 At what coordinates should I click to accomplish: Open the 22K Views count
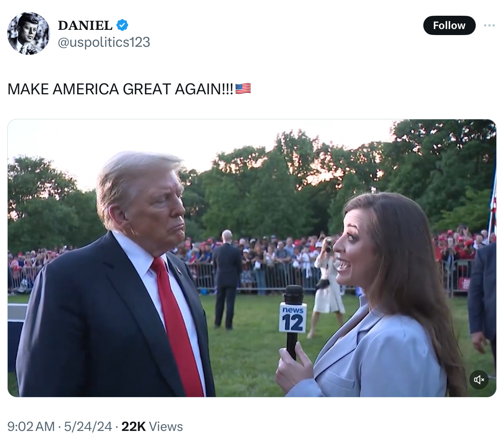click(152, 426)
